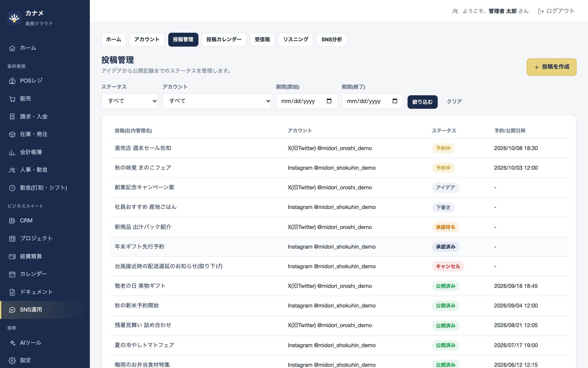Image resolution: width=588 pixels, height=368 pixels.
Task: Switch to the 受信箱 tab
Action: pyautogui.click(x=262, y=39)
